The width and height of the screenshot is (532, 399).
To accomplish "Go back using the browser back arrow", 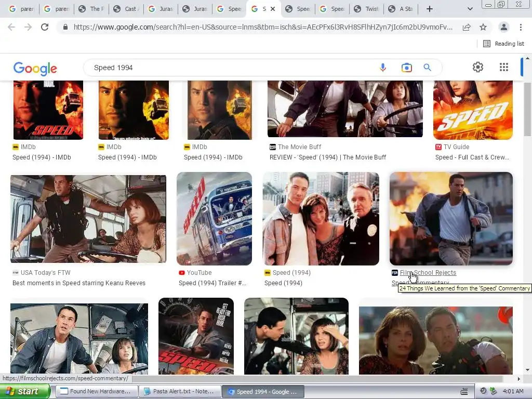I will (11, 27).
